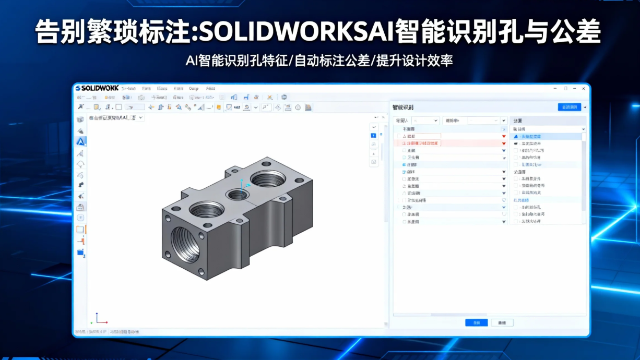Click the white cancel button beside blue confirm
640x360 pixels.
click(x=502, y=322)
